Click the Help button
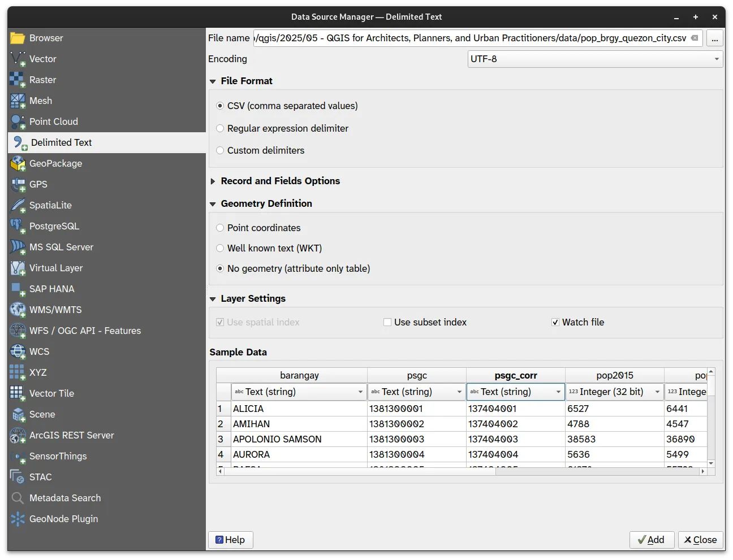 click(x=230, y=540)
